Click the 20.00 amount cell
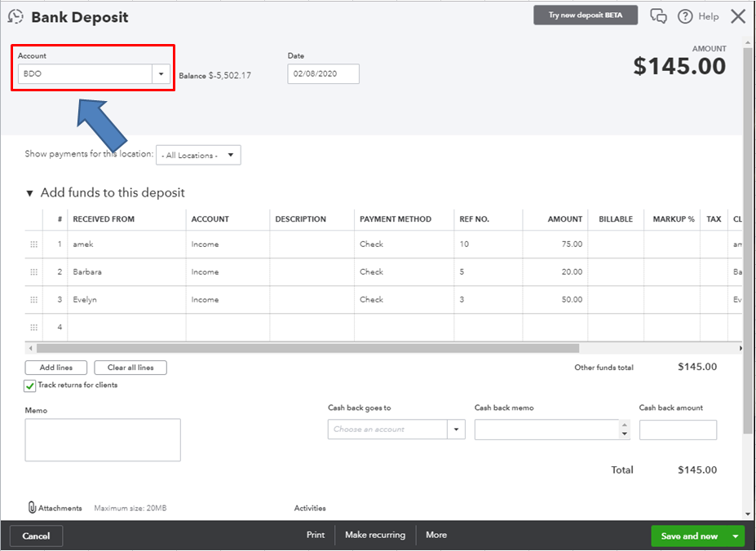The width and height of the screenshot is (756, 551). [x=555, y=272]
